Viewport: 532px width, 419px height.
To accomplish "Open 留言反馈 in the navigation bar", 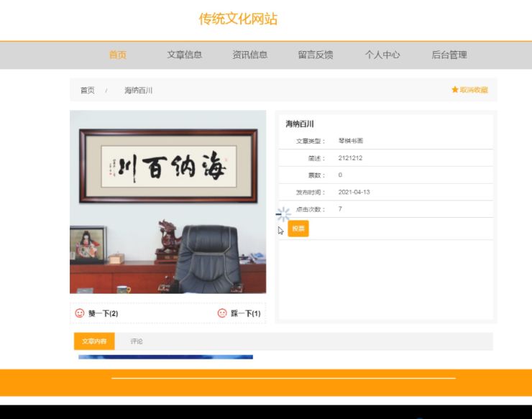I will coord(316,55).
